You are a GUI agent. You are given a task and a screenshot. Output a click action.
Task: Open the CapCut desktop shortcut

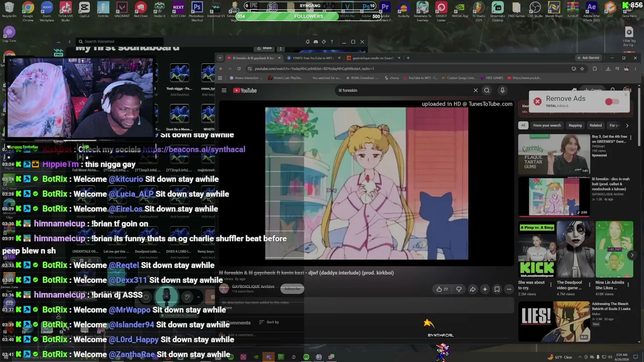click(84, 10)
